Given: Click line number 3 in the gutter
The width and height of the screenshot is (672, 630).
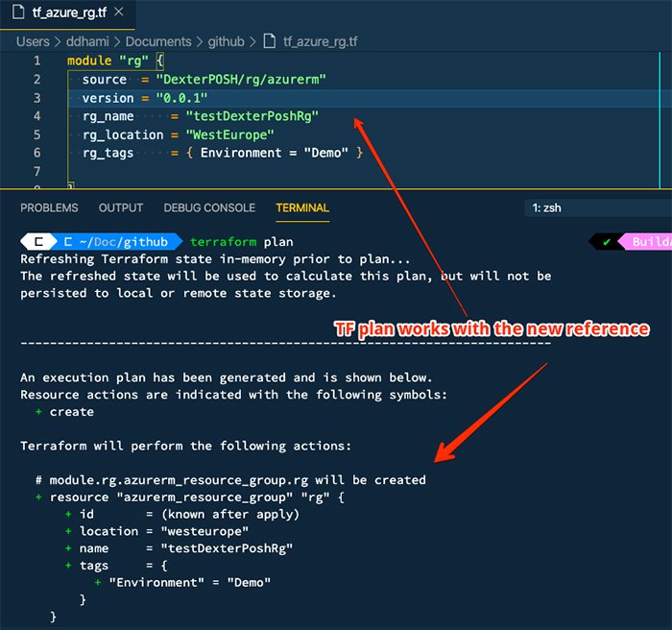Looking at the screenshot, I should (x=36, y=98).
